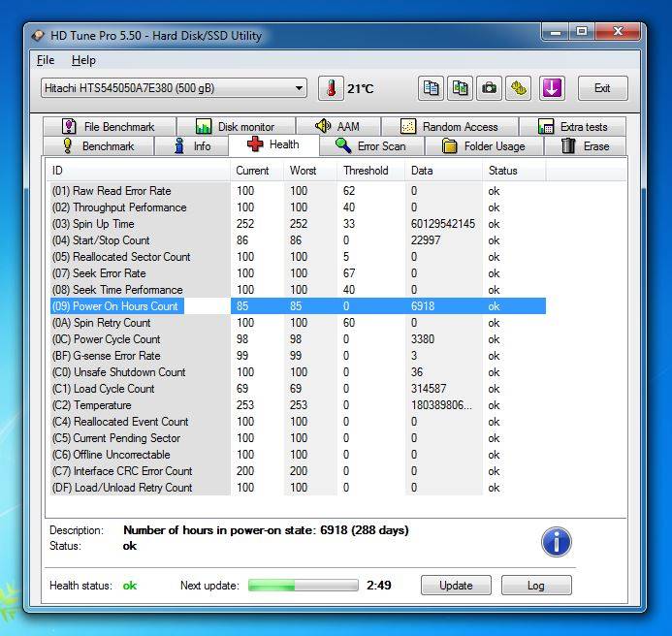Screen dimensions: 672x636
Task: Switch to the Benchmark tab
Action: (x=98, y=146)
